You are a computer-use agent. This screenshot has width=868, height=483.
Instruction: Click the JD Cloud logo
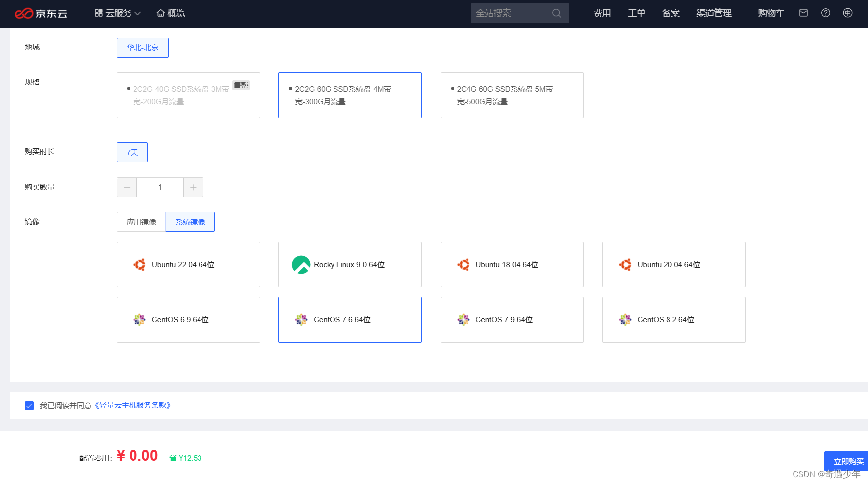41,13
